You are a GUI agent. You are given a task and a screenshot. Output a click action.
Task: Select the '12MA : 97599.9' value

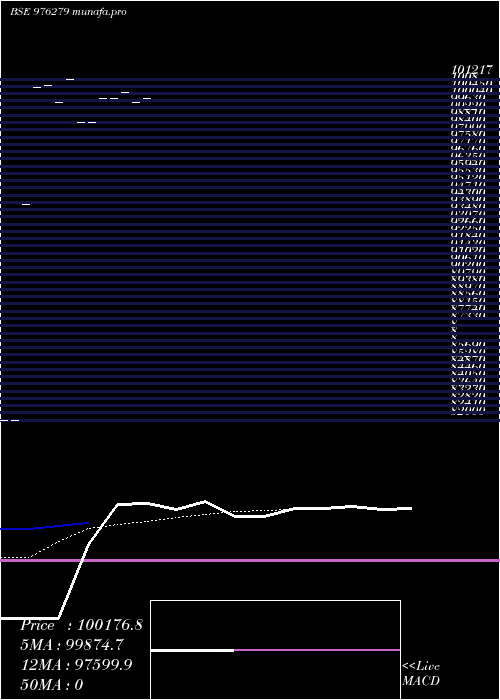(x=76, y=665)
